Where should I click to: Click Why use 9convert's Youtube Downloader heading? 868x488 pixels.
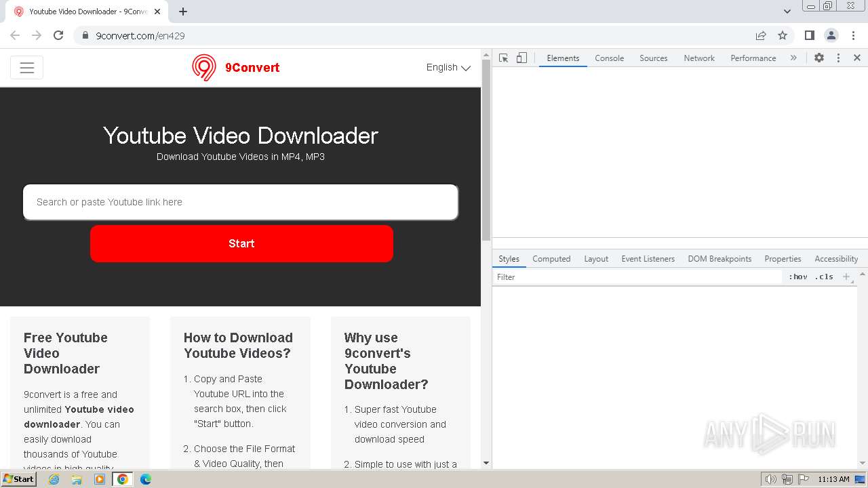coord(386,361)
